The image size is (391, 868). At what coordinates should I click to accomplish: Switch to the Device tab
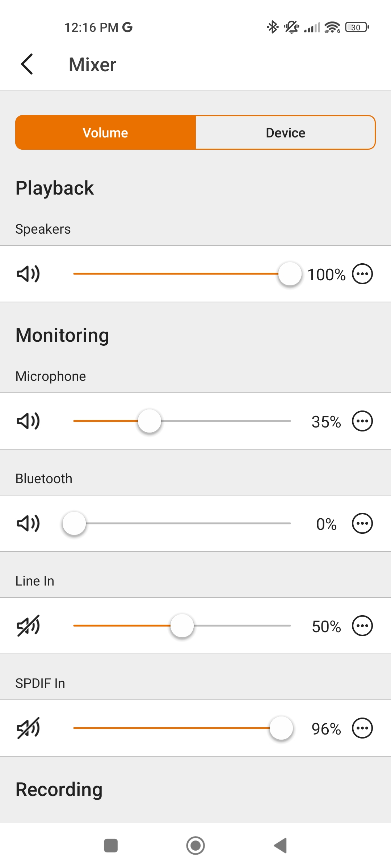click(285, 132)
